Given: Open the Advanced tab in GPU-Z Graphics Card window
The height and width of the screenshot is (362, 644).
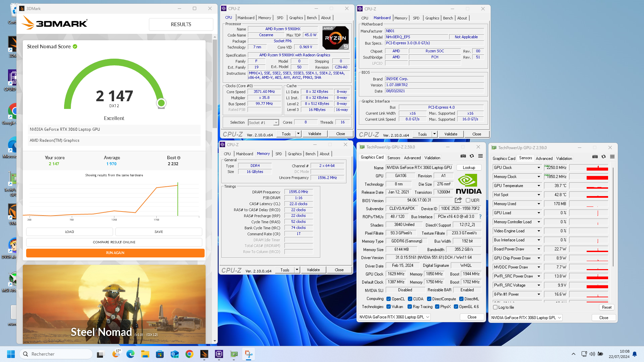Looking at the screenshot, I should (412, 158).
